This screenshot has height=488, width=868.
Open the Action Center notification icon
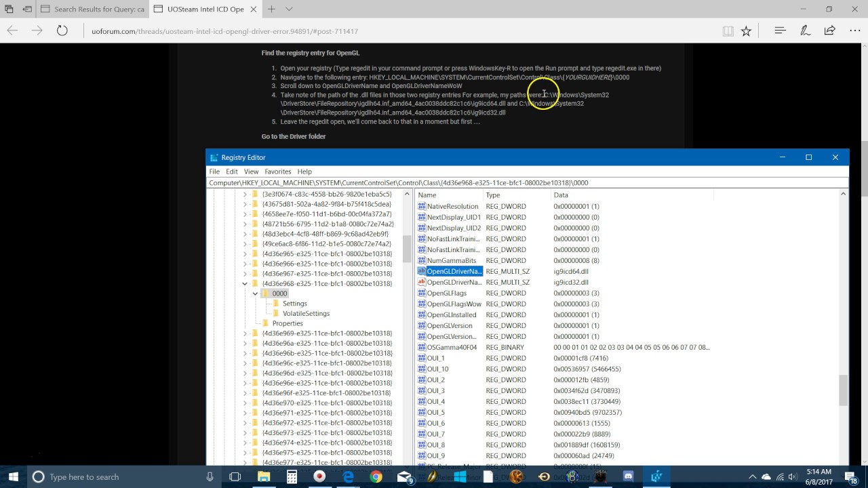pyautogui.click(x=850, y=476)
